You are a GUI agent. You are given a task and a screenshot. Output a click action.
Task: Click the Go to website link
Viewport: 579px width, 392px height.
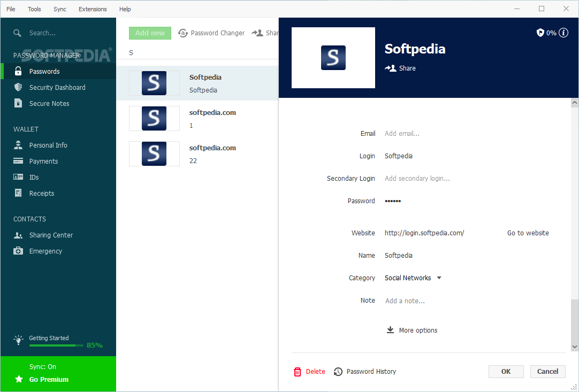click(528, 233)
